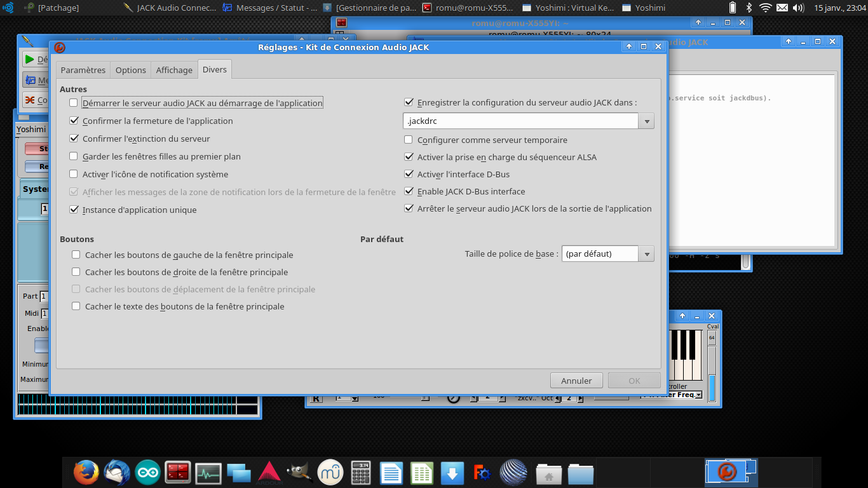Screen dimensions: 868x488
Task: Uncheck Confirmer la fermeture de l'application
Action: 74,121
